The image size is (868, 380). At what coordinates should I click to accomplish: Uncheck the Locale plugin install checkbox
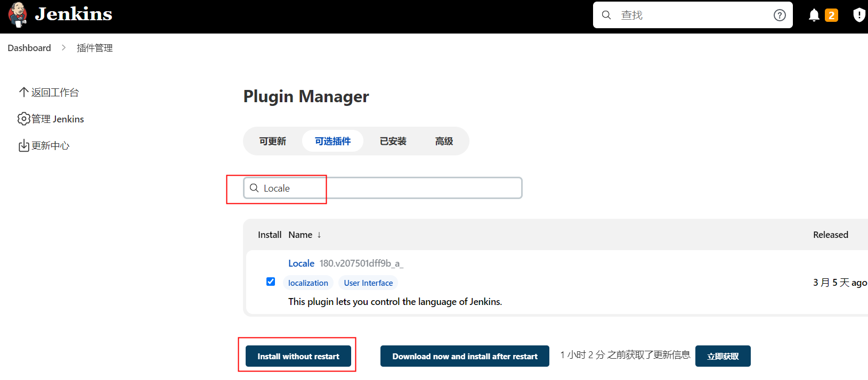271,282
